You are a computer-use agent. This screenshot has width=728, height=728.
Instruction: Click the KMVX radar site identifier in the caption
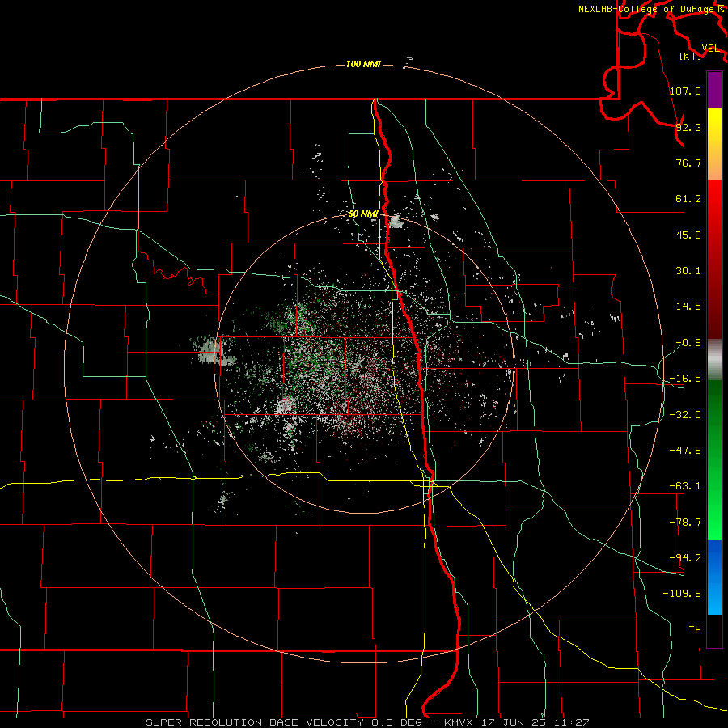(459, 722)
